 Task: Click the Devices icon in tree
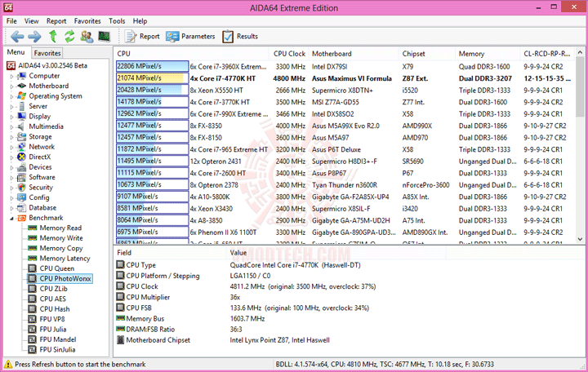22,167
